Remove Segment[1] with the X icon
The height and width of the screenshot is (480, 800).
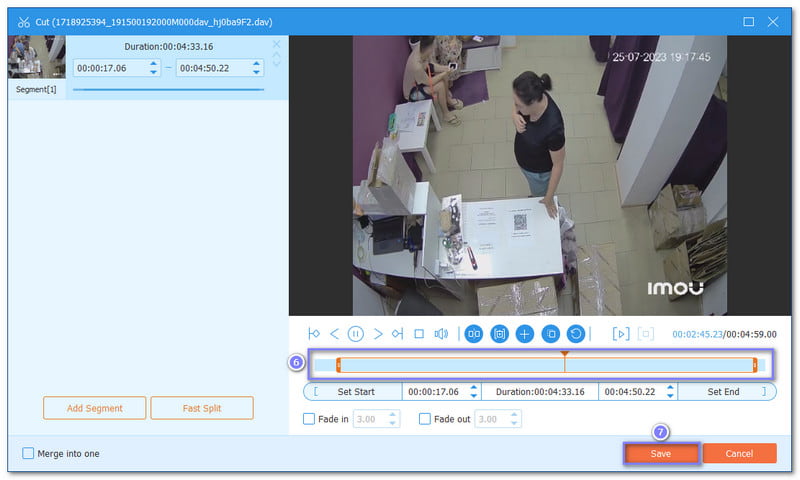pos(277,44)
